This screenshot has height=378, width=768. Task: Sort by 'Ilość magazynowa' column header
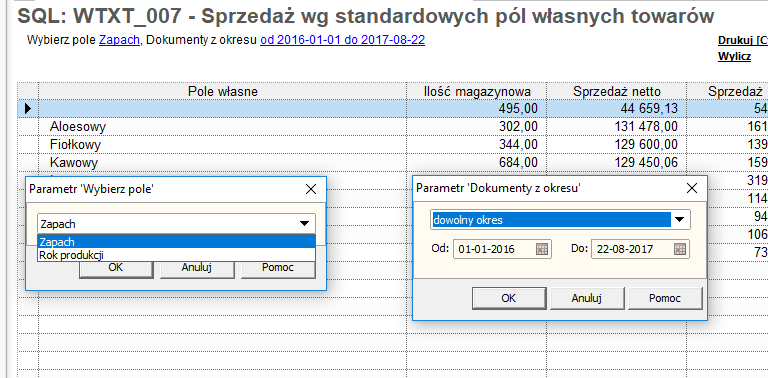tap(477, 91)
